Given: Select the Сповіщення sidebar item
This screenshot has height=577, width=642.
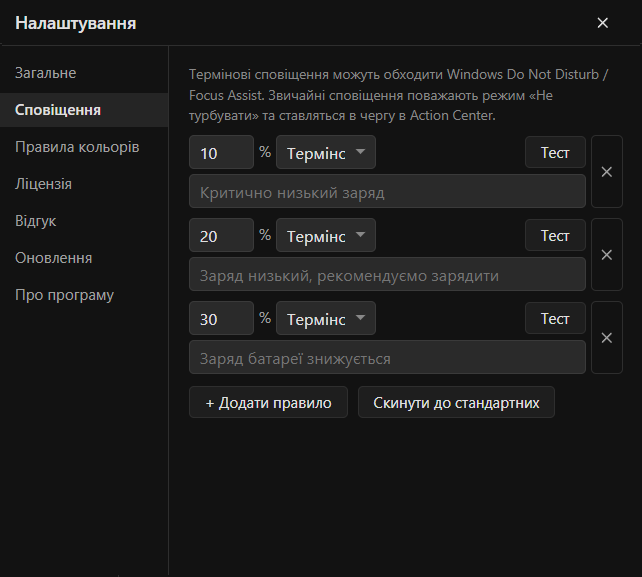Looking at the screenshot, I should [84, 110].
